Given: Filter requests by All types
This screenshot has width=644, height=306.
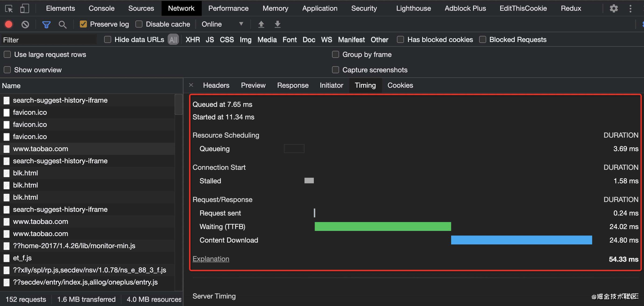Looking at the screenshot, I should pyautogui.click(x=173, y=39).
